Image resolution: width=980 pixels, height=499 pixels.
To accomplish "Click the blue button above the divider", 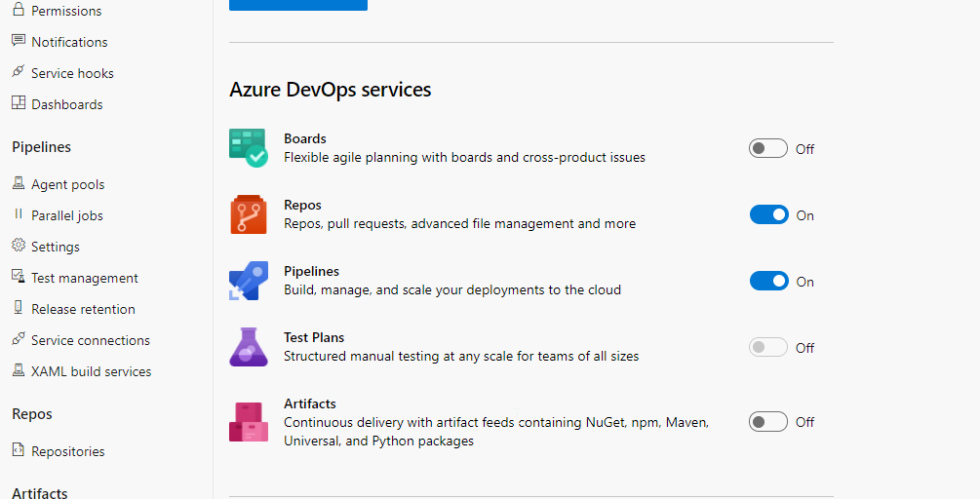I will click(297, 4).
